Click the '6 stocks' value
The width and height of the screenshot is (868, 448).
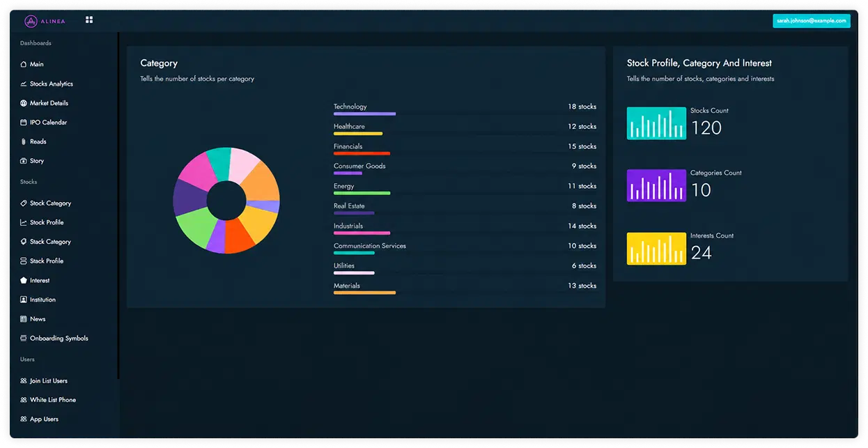coord(584,266)
